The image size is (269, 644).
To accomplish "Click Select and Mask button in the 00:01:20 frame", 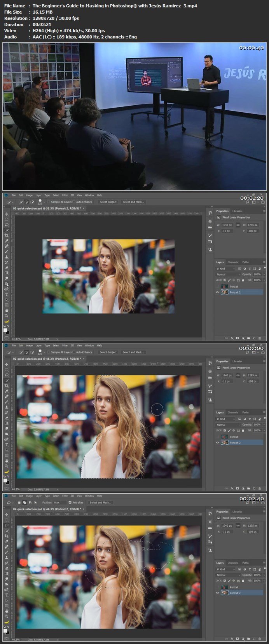I will pos(134,202).
